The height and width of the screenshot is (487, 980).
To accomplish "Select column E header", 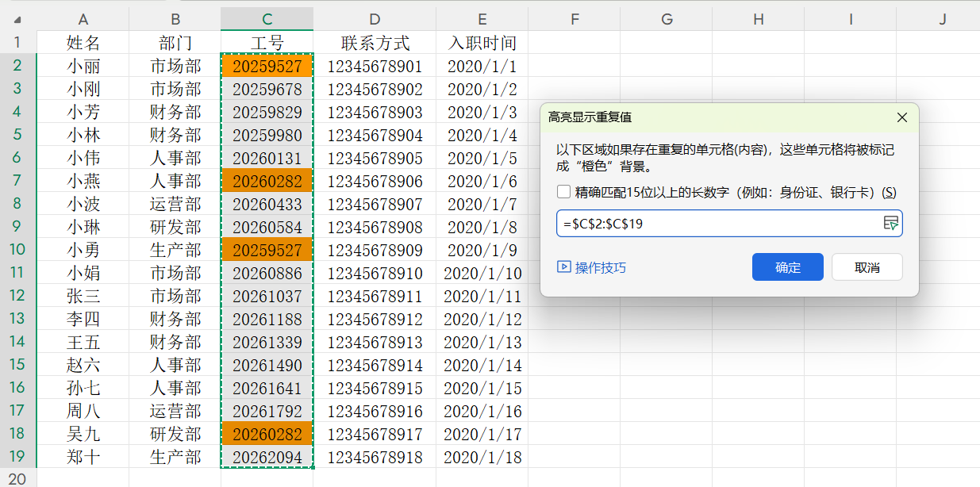I will [x=482, y=19].
